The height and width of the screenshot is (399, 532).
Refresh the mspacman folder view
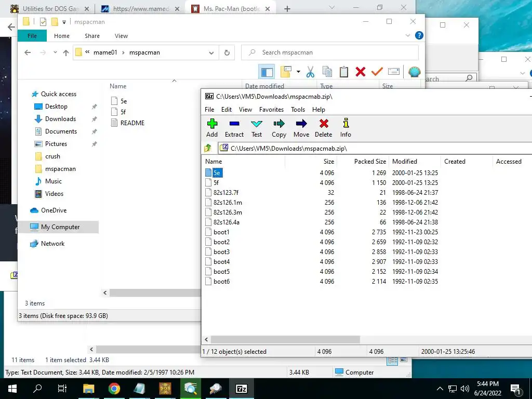pos(227,52)
